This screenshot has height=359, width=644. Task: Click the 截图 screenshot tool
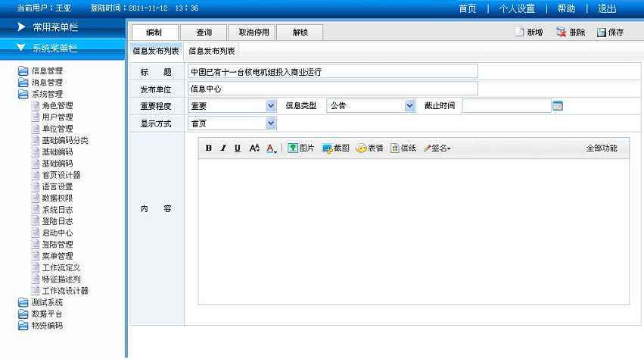pyautogui.click(x=335, y=148)
